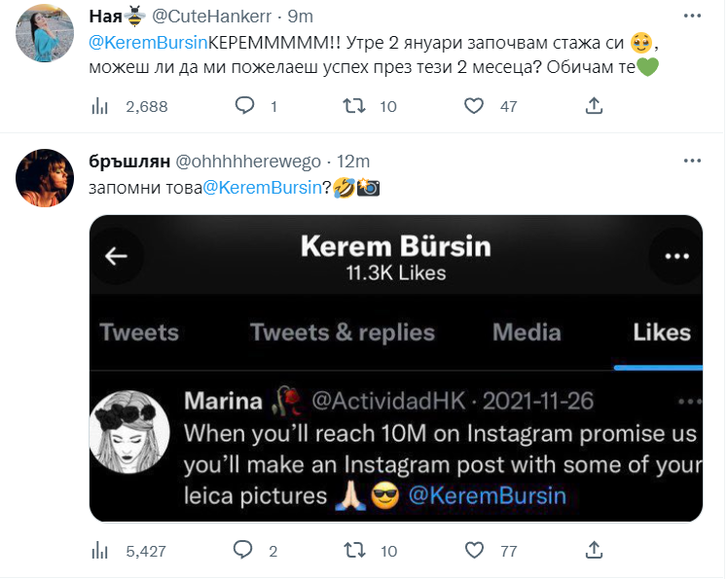Screen dimensions: 728x579
Task: Open @KeremBursin mention in CuteHankerr's tweet
Action: click(151, 44)
